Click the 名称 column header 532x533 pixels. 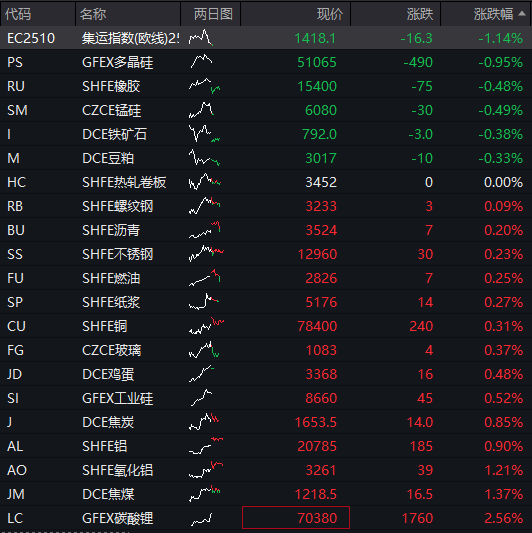tap(93, 14)
